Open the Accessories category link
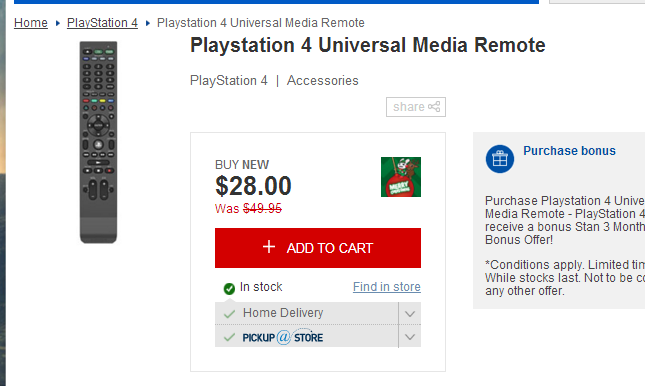 tap(322, 80)
